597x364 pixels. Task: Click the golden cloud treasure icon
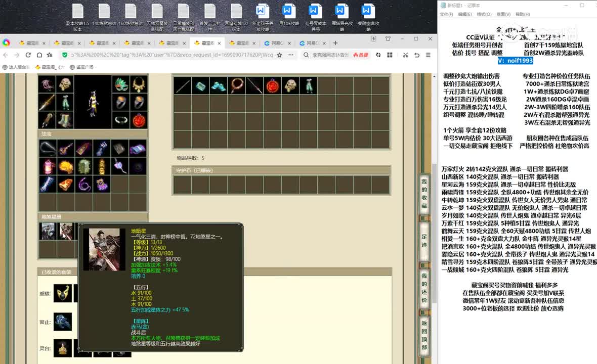[65, 167]
